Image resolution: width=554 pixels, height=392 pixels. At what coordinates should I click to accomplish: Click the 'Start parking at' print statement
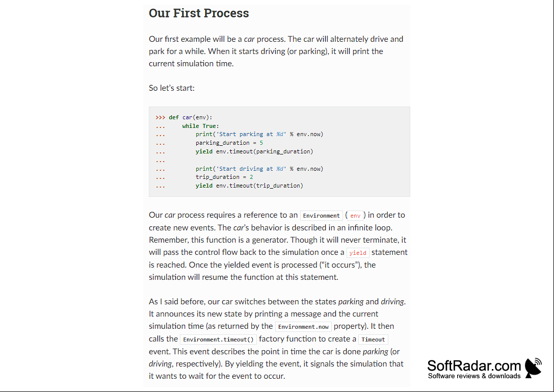click(x=259, y=134)
